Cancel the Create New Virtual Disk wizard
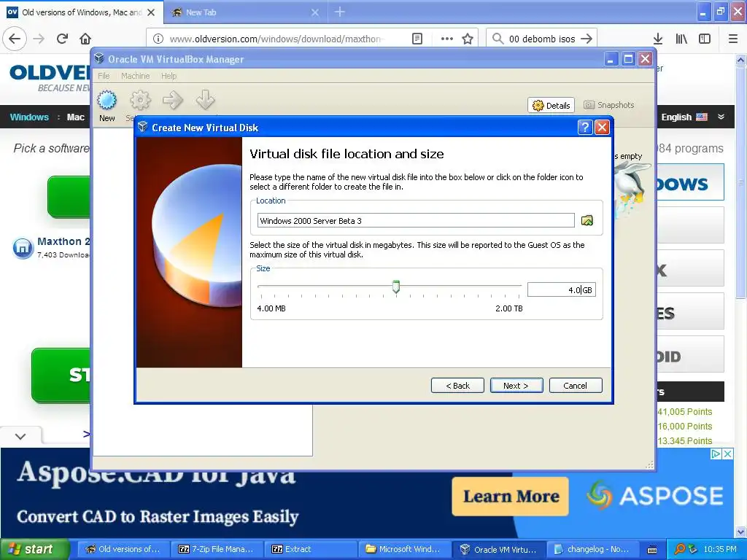The width and height of the screenshot is (747, 560). pos(576,386)
